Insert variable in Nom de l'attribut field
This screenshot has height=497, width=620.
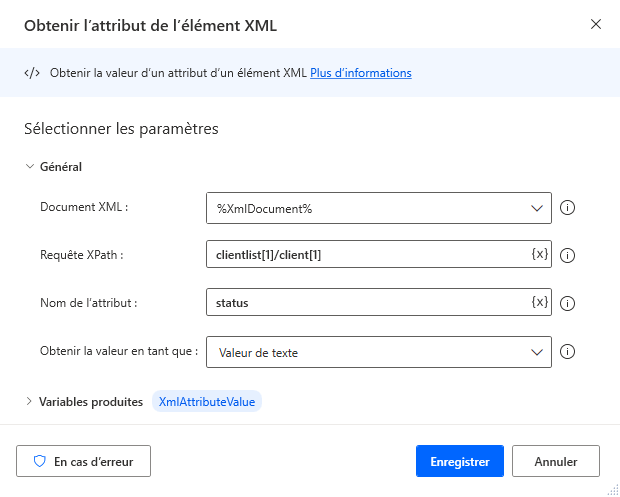pyautogui.click(x=540, y=302)
